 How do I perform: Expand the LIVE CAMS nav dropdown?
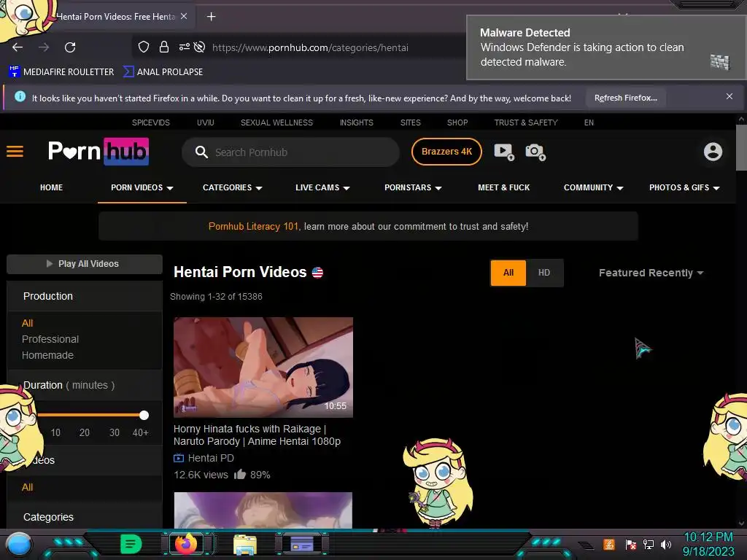tap(322, 187)
